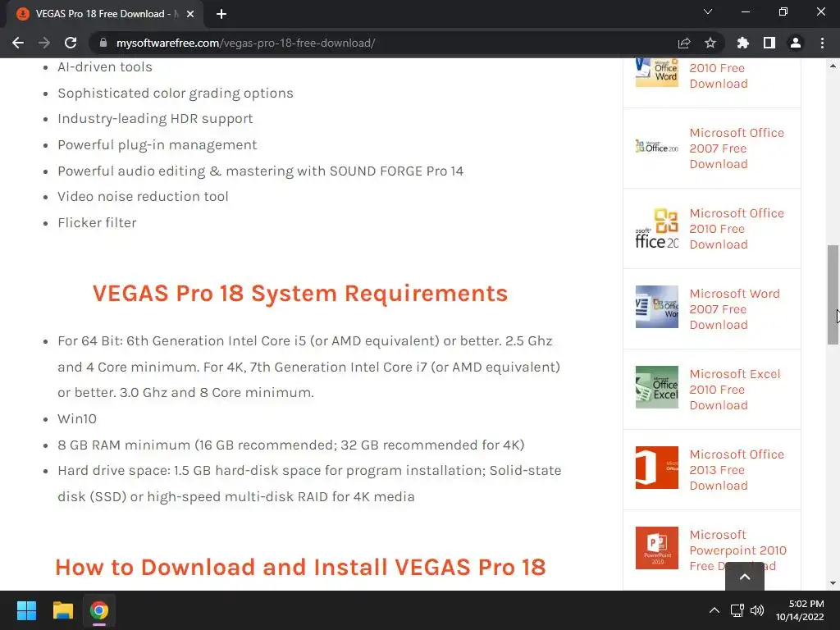This screenshot has height=630, width=840.
Task: Open Microsoft Word 2007 Free Download link
Action: (734, 309)
